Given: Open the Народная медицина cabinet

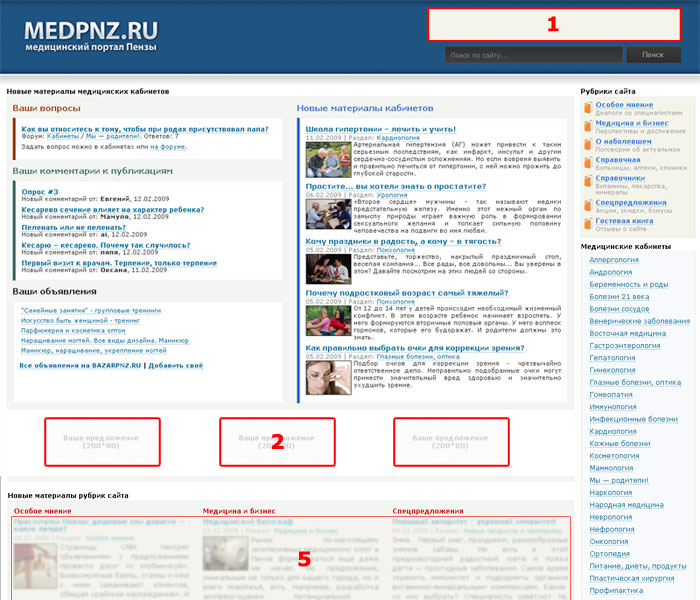Looking at the screenshot, I should 626,505.
